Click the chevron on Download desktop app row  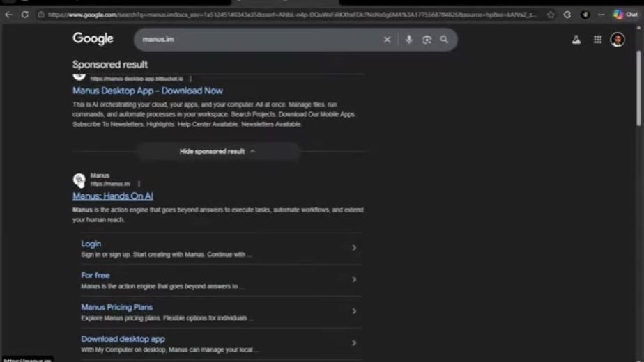pos(353,343)
